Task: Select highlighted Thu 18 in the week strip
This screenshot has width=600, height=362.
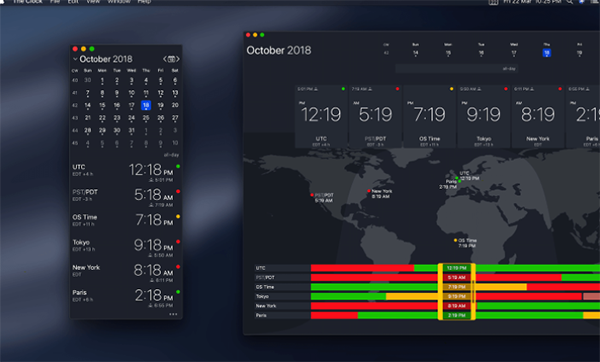Action: tap(546, 53)
